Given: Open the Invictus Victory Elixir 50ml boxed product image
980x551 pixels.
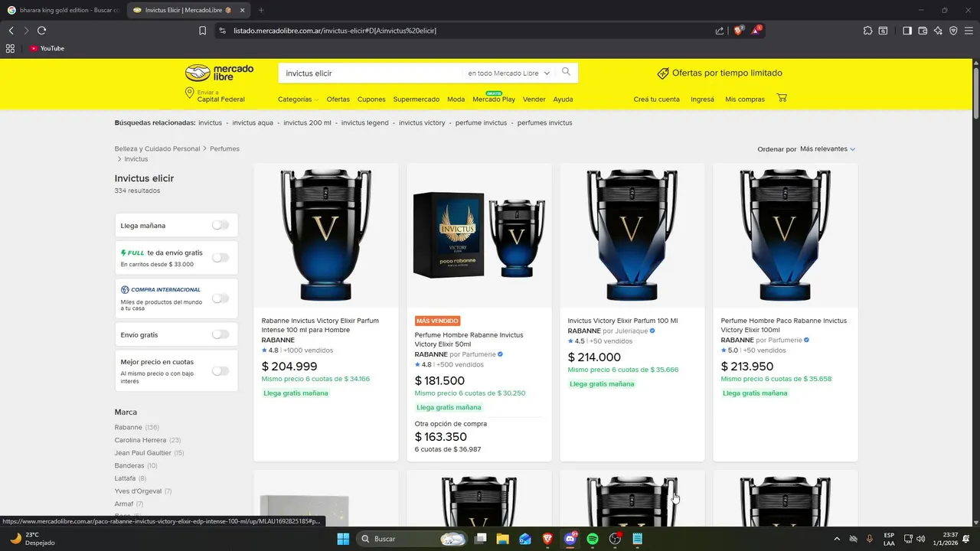Looking at the screenshot, I should [x=479, y=235].
